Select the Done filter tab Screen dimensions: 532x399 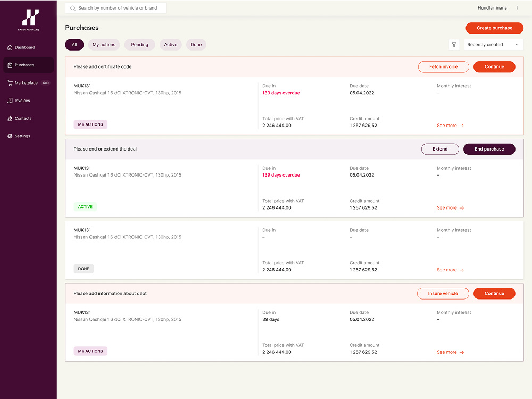(x=196, y=45)
